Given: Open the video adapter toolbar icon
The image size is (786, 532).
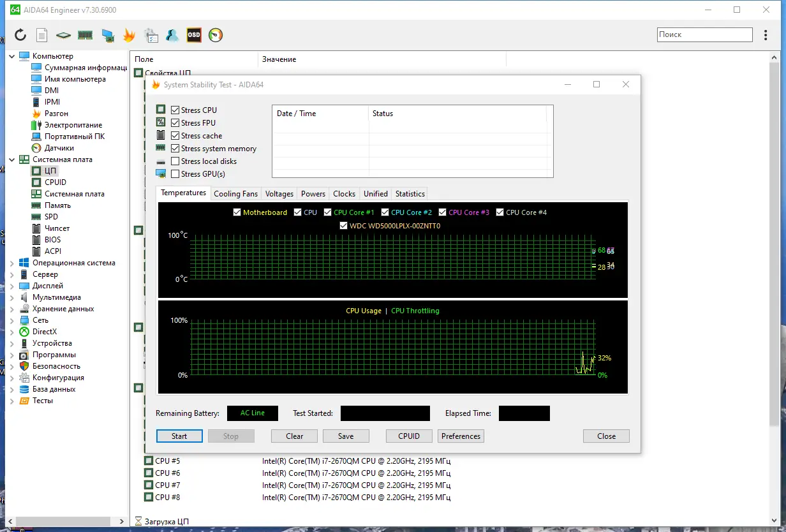Looking at the screenshot, I should (x=107, y=35).
